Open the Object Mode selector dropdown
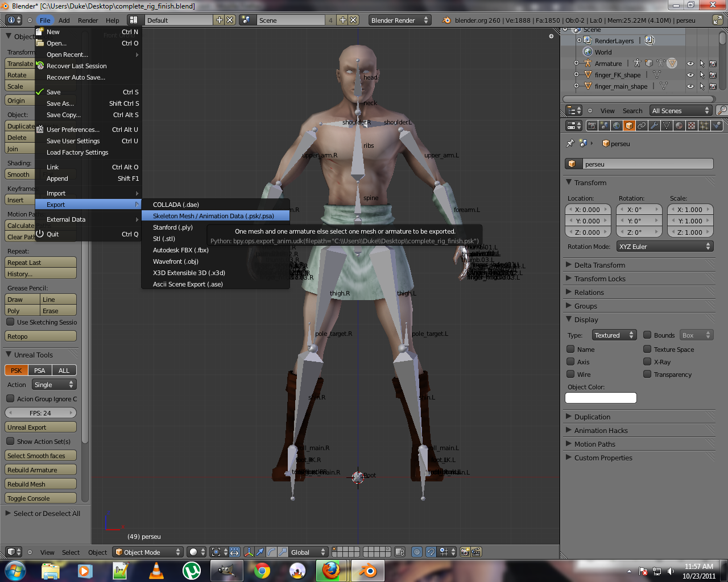Image resolution: width=728 pixels, height=582 pixels. click(148, 552)
